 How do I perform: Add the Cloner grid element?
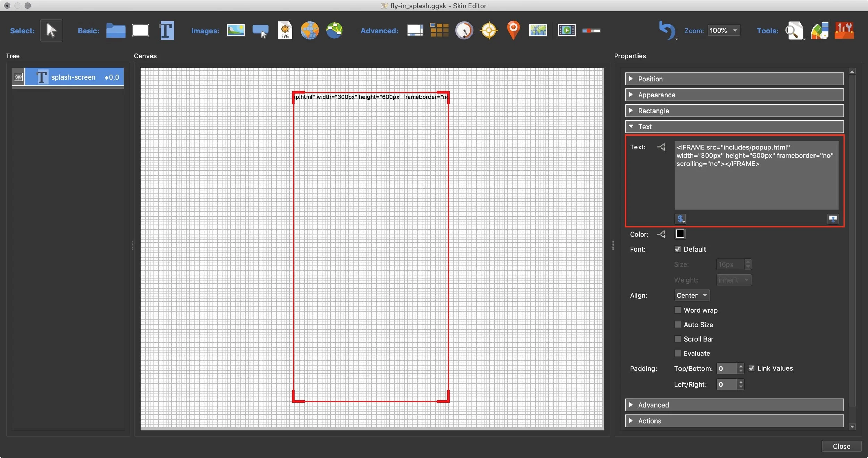click(x=439, y=30)
